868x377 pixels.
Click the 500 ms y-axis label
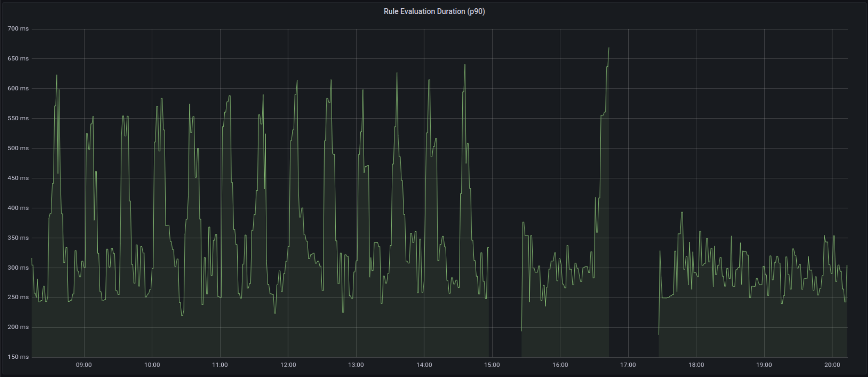click(x=18, y=148)
